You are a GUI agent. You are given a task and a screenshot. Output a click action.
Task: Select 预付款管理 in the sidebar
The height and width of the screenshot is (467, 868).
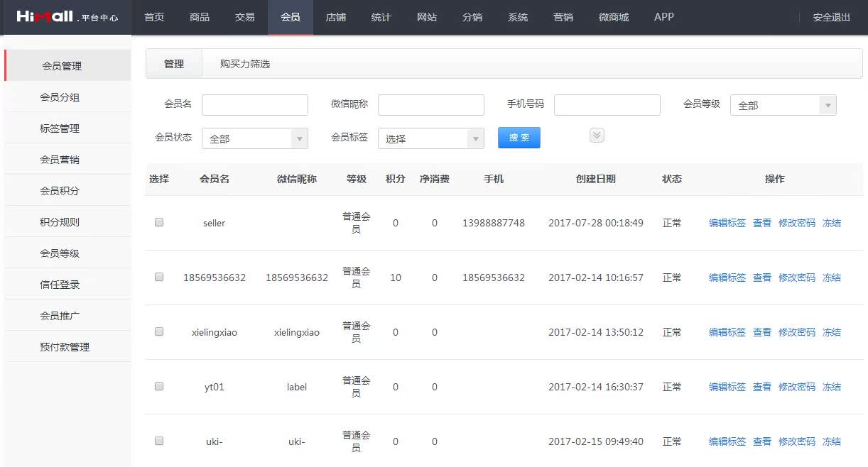[67, 346]
